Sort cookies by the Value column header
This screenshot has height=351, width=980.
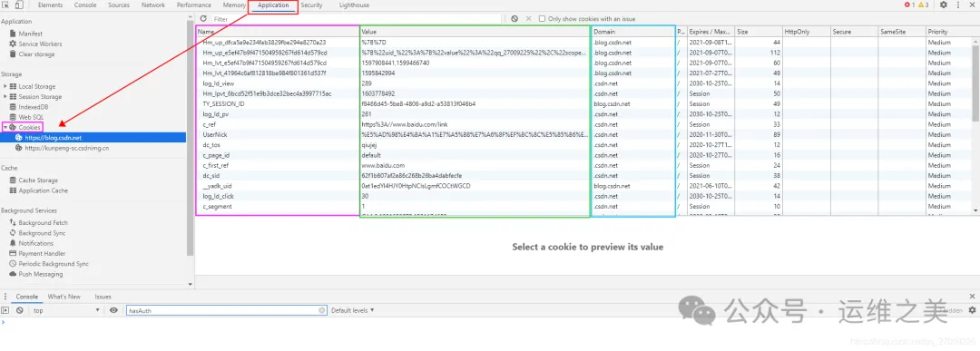[475, 31]
